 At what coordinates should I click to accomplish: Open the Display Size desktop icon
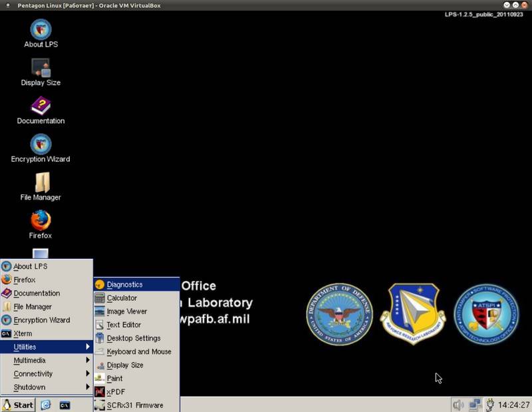point(41,69)
